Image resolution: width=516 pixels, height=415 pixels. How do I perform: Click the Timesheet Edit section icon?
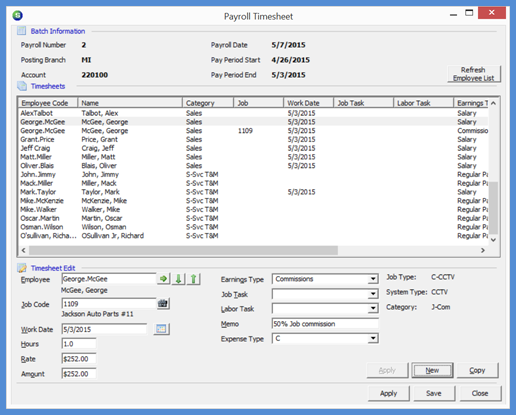click(22, 268)
